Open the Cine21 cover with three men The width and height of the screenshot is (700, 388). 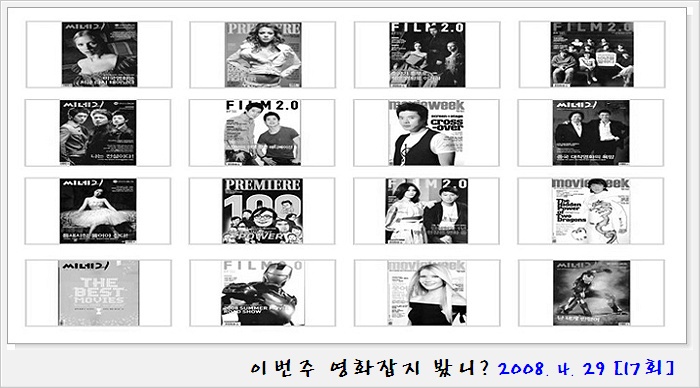click(x=98, y=133)
